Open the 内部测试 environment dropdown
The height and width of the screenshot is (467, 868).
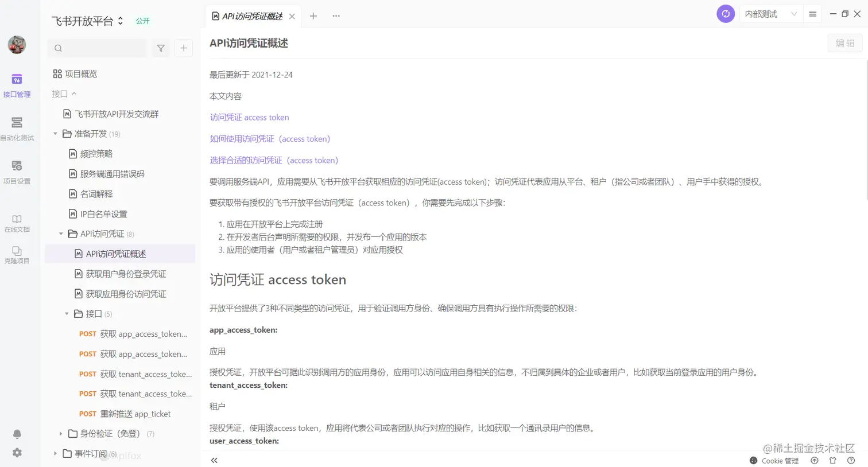(x=770, y=14)
